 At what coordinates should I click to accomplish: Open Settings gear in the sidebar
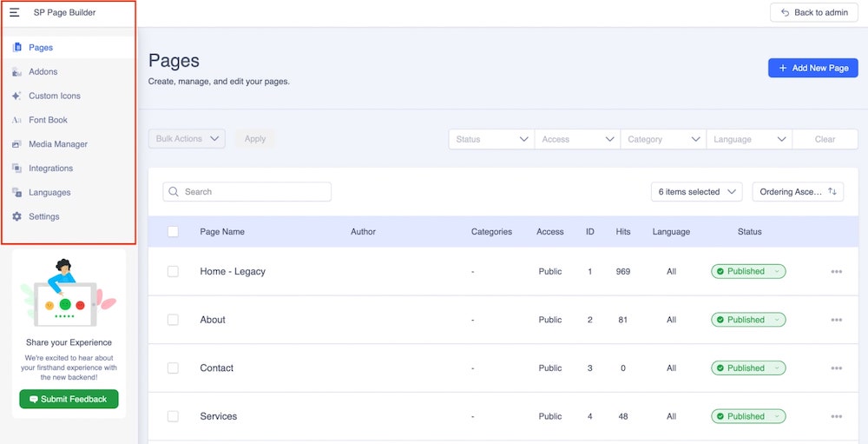(x=17, y=216)
